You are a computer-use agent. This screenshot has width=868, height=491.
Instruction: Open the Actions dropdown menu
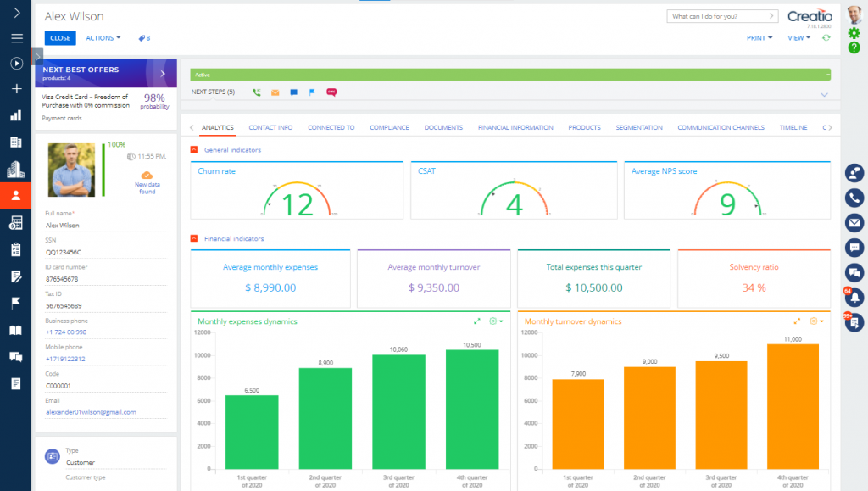click(x=103, y=37)
